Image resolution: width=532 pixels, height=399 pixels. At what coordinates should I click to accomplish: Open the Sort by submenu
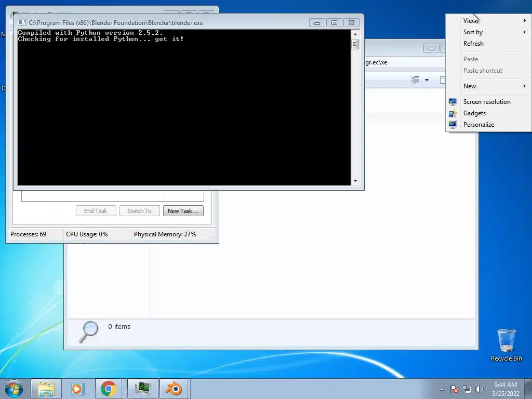point(489,32)
